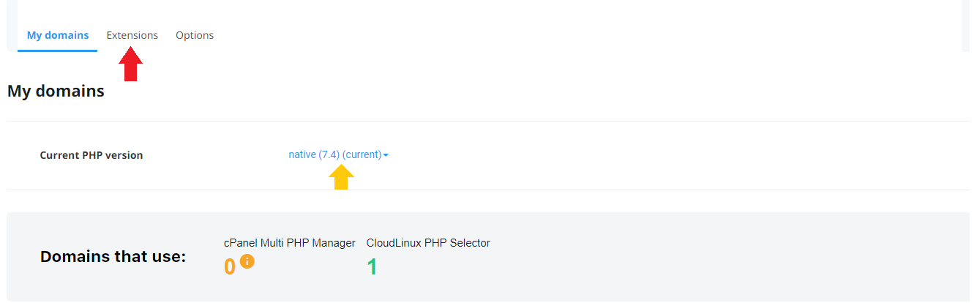Click the small caret after (current)
980x303 pixels.
coord(386,155)
